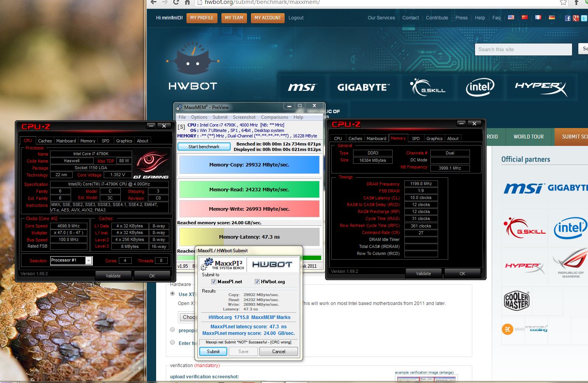Click MaxxMEM title bar gear icon
This screenshot has height=383, width=588.
click(179, 107)
